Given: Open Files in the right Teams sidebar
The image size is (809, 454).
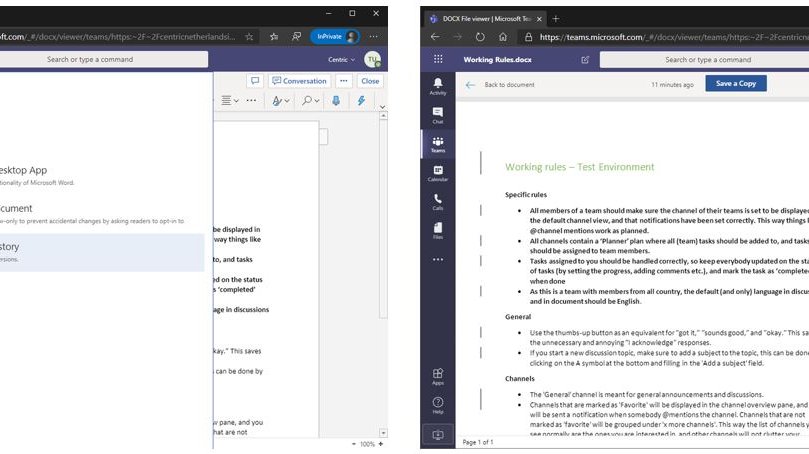Looking at the screenshot, I should [438, 231].
